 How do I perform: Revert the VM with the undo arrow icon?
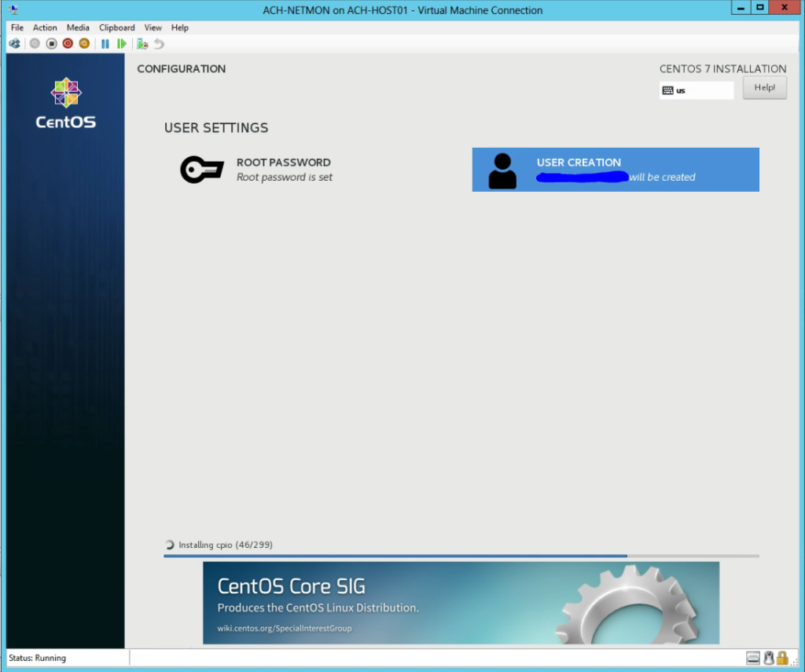159,44
